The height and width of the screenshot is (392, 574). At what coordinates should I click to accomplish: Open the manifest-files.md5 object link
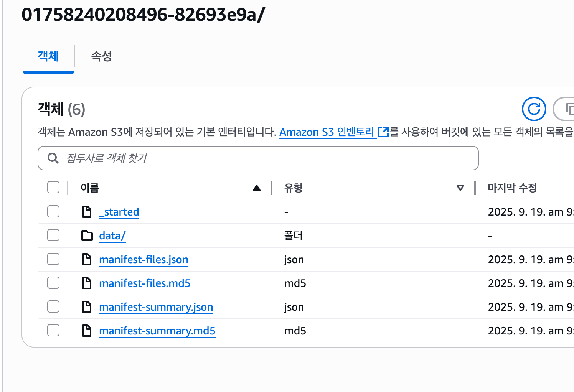click(145, 283)
